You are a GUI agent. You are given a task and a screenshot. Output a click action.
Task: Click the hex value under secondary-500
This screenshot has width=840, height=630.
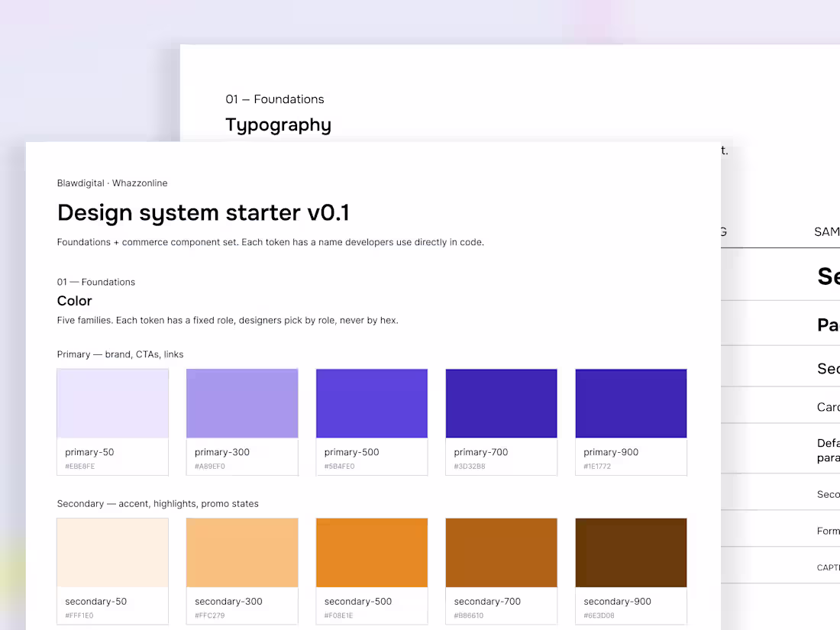pyautogui.click(x=338, y=615)
